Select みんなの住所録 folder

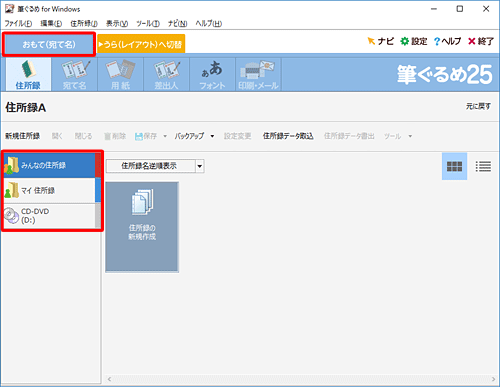pos(50,165)
